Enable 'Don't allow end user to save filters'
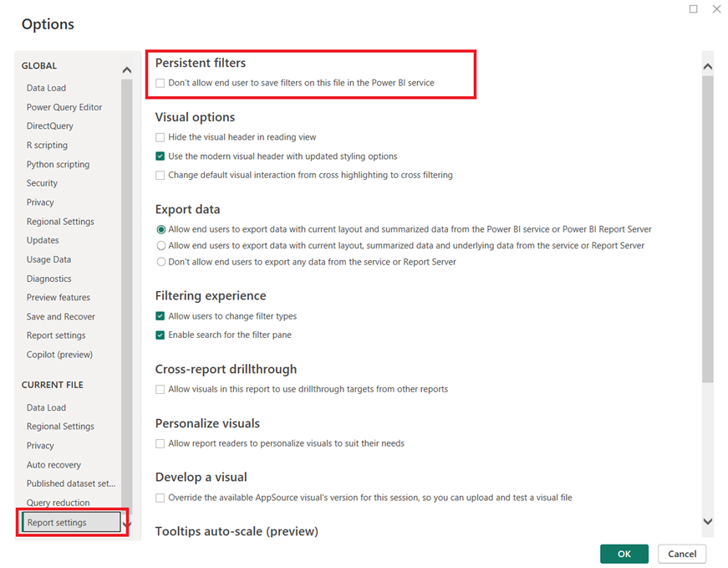This screenshot has width=728, height=568. (x=160, y=83)
